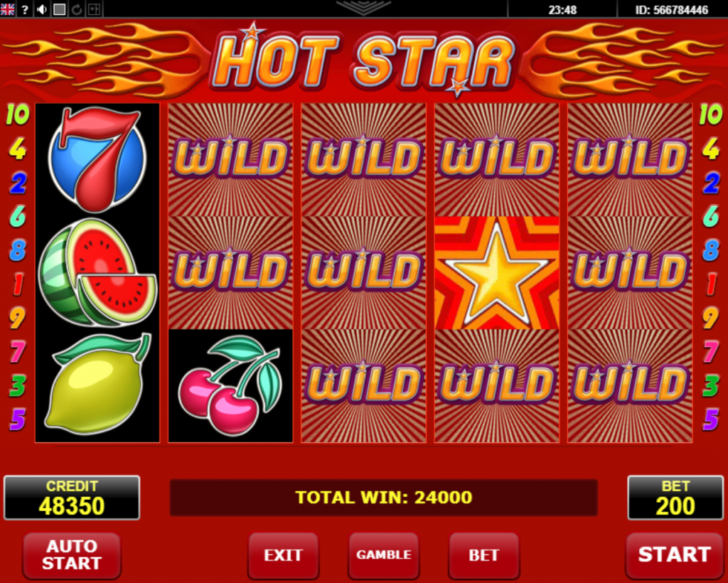Select payline 5 indicator on right side

pos(710,419)
